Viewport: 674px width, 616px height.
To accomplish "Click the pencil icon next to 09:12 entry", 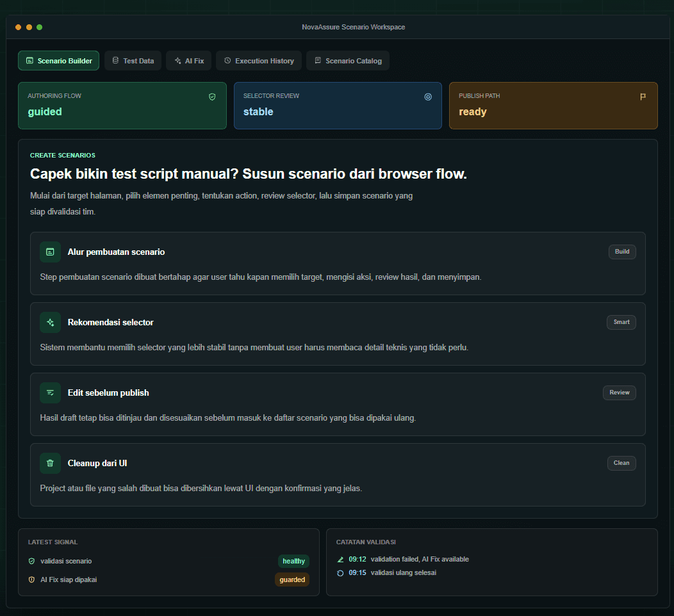I will click(x=340, y=559).
